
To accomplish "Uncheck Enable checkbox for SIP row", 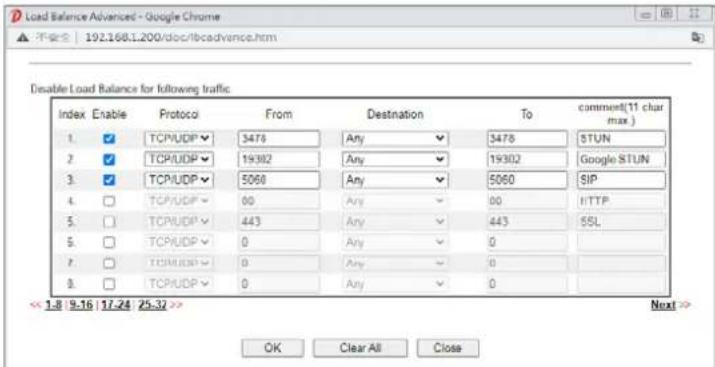I will 109,181.
